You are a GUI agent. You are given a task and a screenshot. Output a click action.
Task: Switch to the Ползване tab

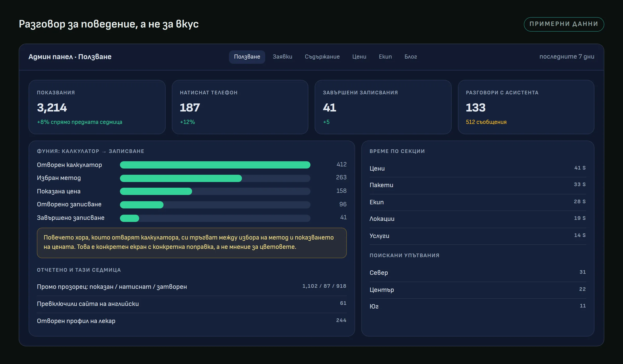[247, 57]
